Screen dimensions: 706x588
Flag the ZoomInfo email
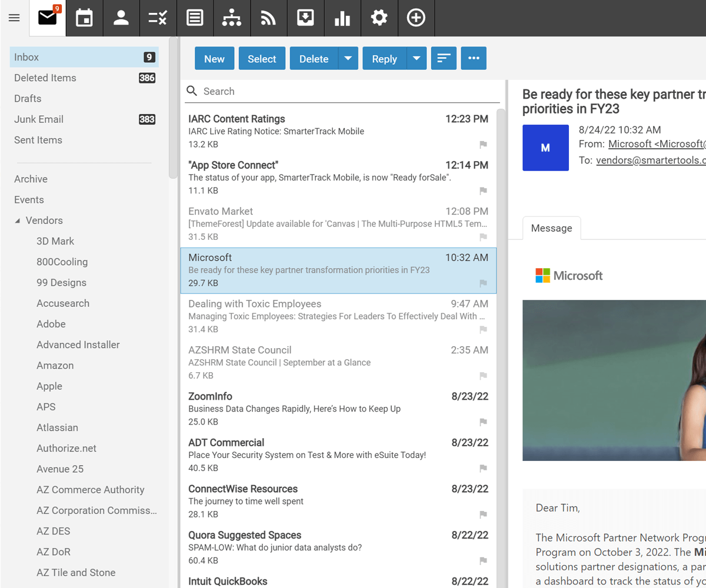483,422
